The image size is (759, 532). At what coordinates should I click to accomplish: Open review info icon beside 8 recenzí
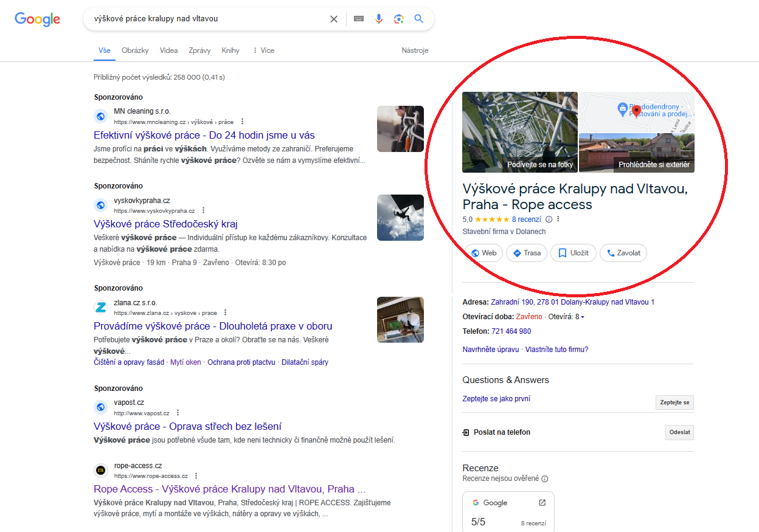pos(549,219)
